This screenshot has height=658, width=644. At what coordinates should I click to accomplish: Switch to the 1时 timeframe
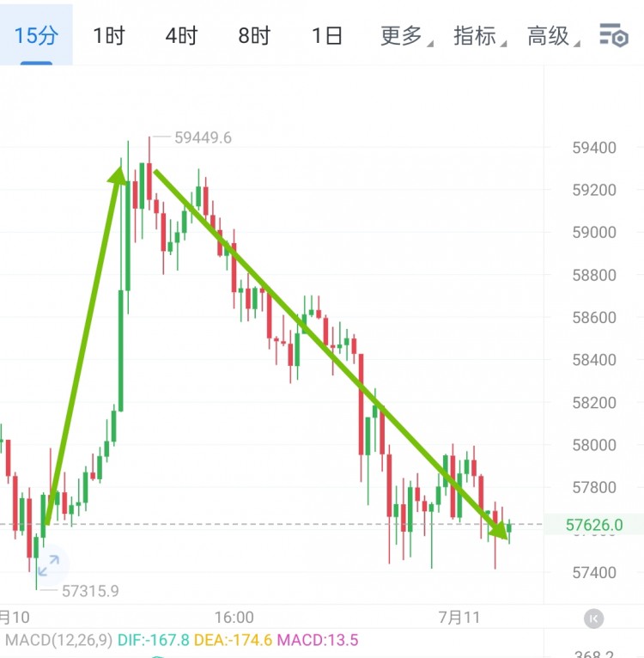point(109,36)
